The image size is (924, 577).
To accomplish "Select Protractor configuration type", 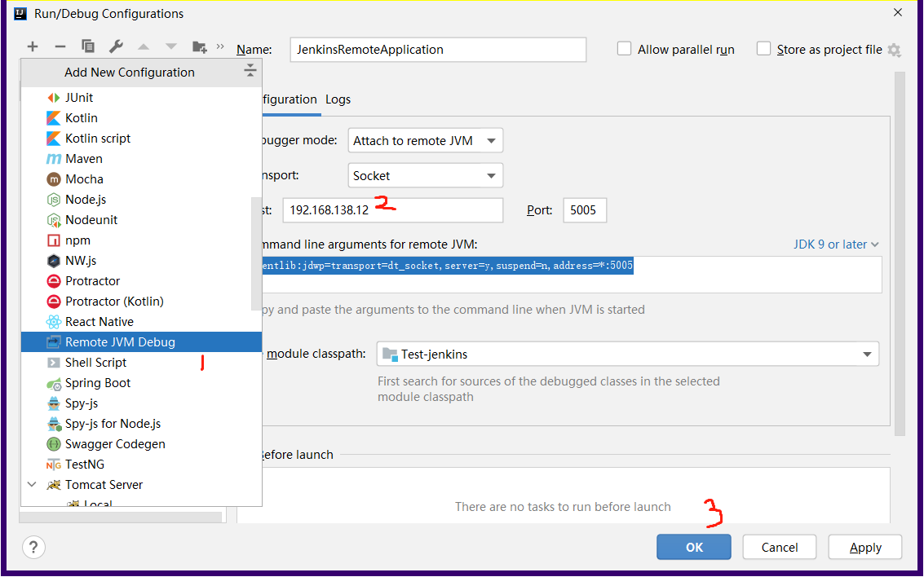I will pyautogui.click(x=141, y=281).
